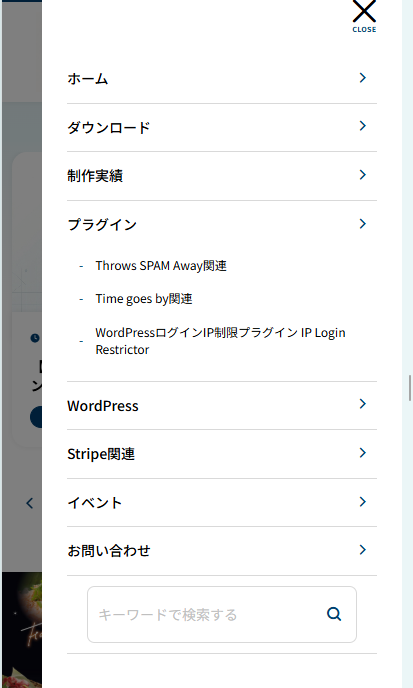This screenshot has width=413, height=688.
Task: Click the chevron arrow beside ホーム
Action: pyautogui.click(x=363, y=78)
